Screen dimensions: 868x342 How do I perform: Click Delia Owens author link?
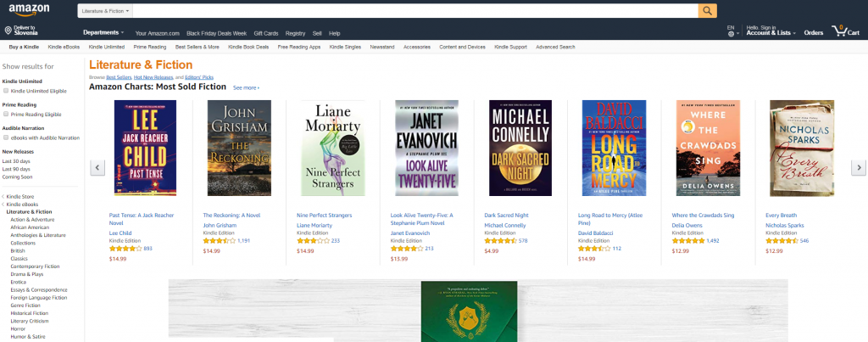(687, 226)
